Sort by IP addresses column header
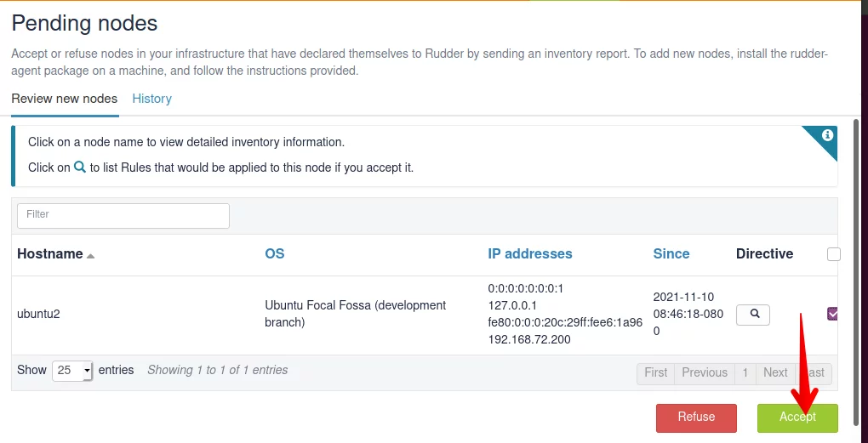 coord(530,254)
